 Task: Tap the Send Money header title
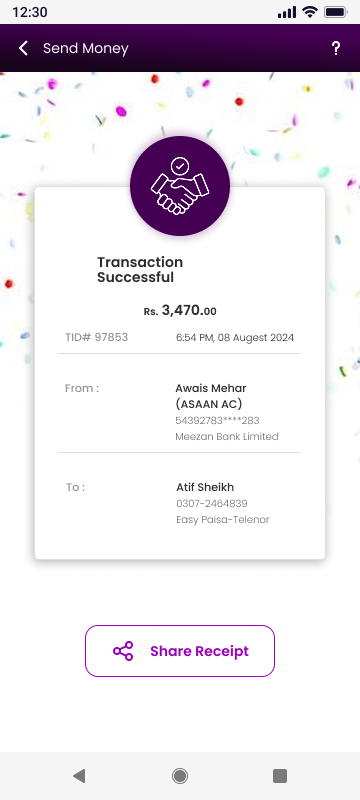[x=86, y=48]
